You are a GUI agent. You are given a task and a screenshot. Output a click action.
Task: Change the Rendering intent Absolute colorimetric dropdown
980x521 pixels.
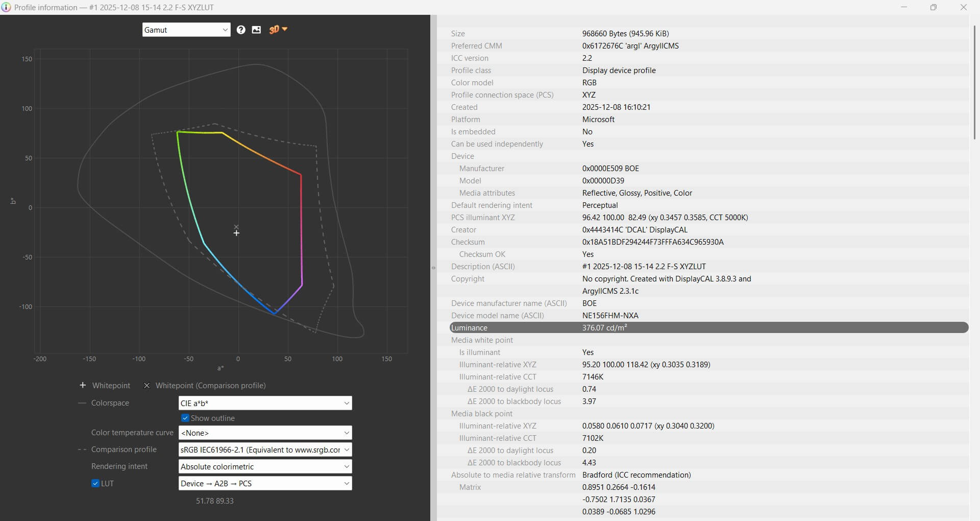coord(265,466)
